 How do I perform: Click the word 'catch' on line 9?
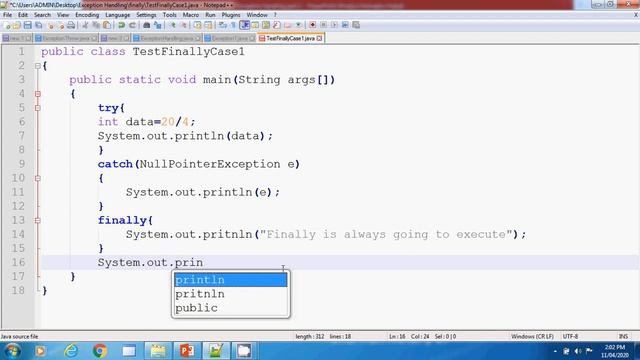point(115,164)
